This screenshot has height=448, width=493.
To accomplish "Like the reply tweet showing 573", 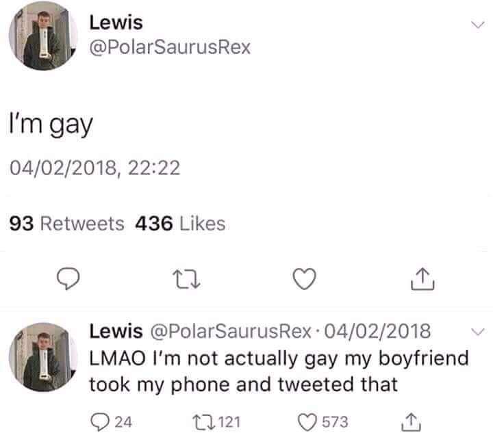I will click(x=323, y=422).
